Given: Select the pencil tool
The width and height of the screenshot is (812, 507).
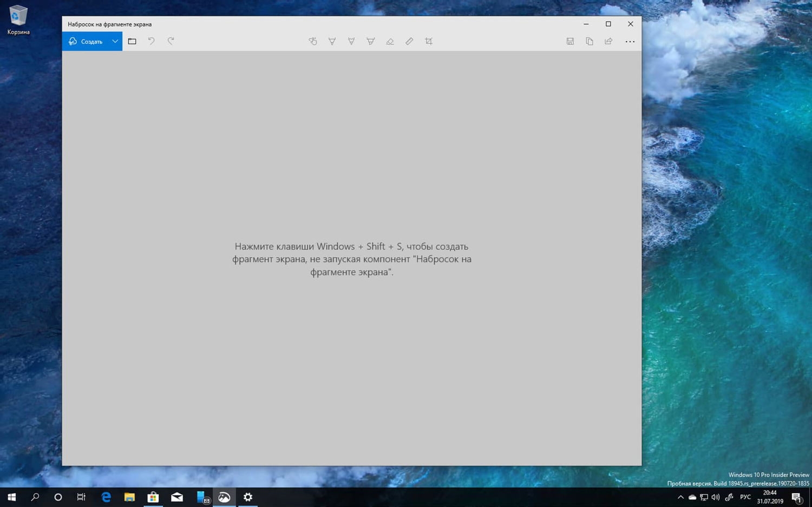Looking at the screenshot, I should (x=351, y=41).
